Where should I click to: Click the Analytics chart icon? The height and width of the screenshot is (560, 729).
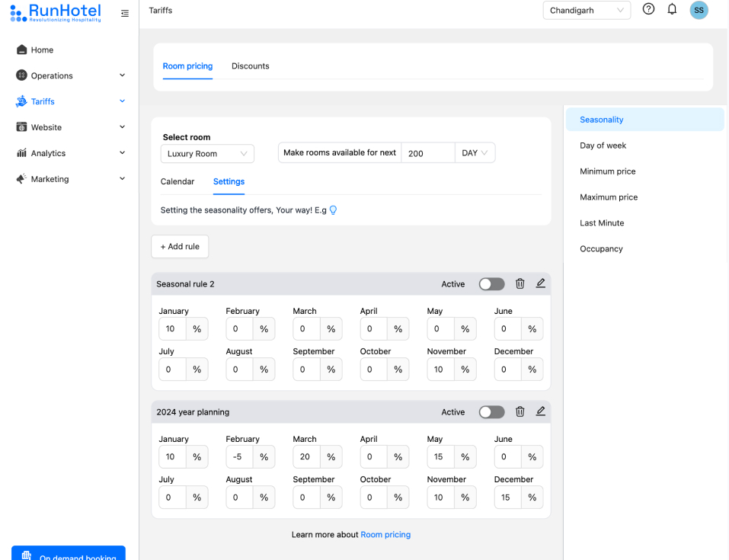21,153
